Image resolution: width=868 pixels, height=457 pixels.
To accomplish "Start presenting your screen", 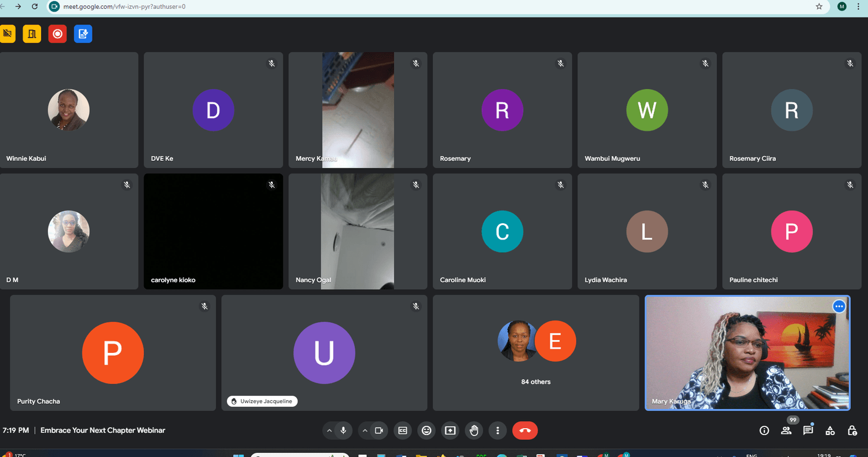I will click(450, 430).
